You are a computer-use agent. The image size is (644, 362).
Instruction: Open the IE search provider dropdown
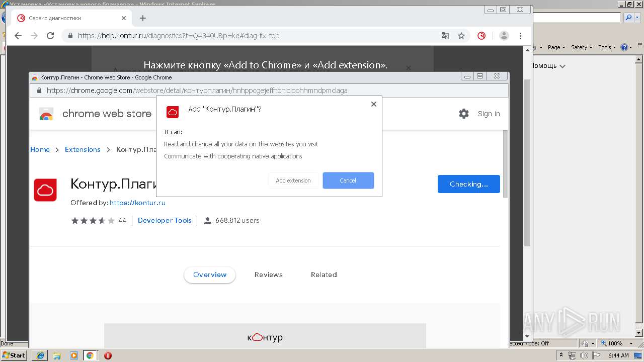pyautogui.click(x=637, y=18)
